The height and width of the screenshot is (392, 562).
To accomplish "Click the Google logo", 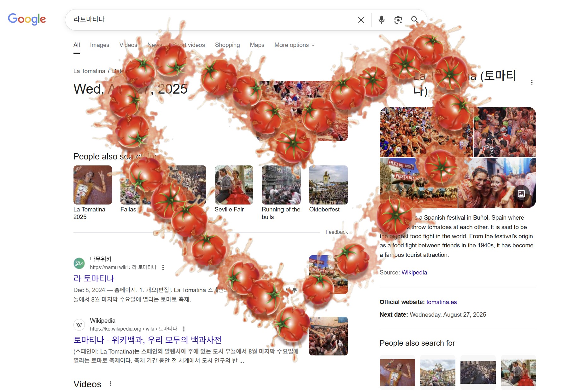I will [27, 19].
